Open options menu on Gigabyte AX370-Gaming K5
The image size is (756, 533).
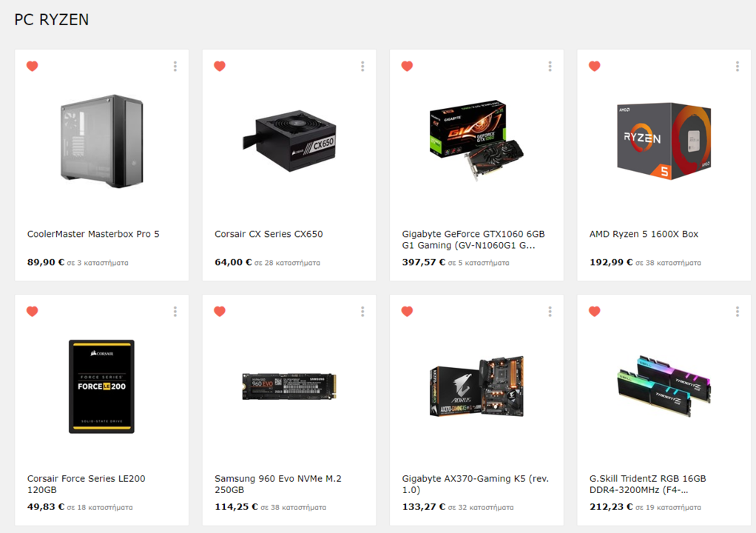coord(550,312)
